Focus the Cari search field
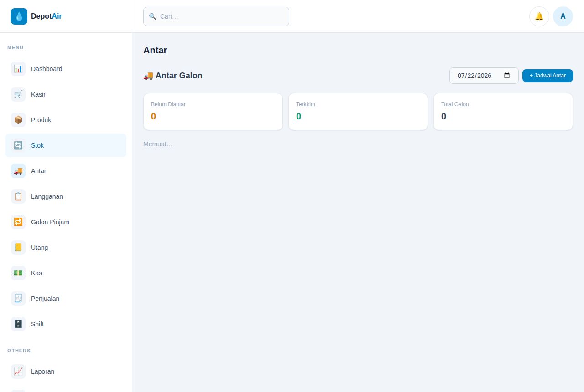Image resolution: width=584 pixels, height=392 pixels. pyautogui.click(x=216, y=16)
